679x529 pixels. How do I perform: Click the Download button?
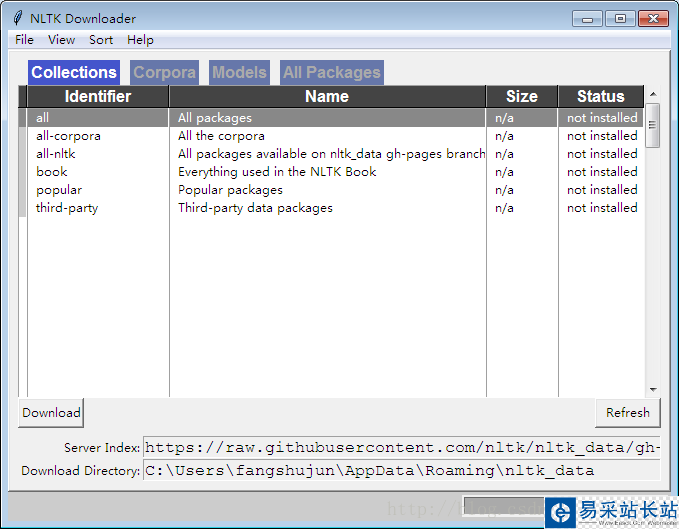[51, 413]
